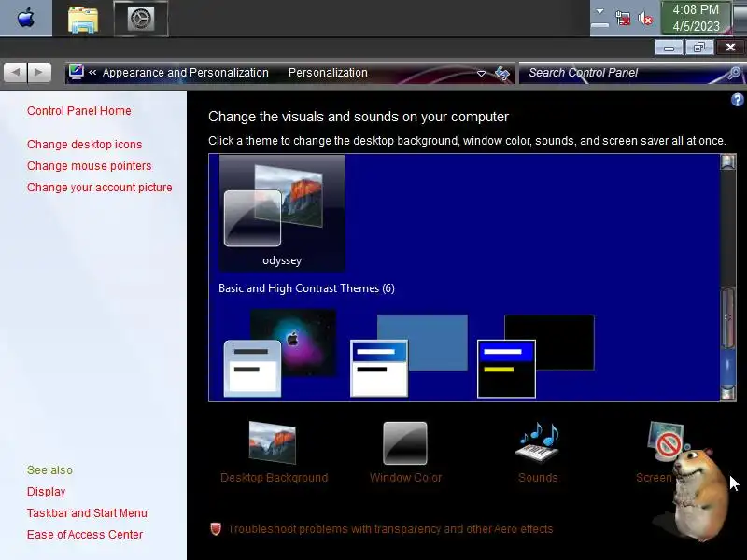Open Screen Saver settings
Screen dimensions: 747x560
[x=660, y=453]
